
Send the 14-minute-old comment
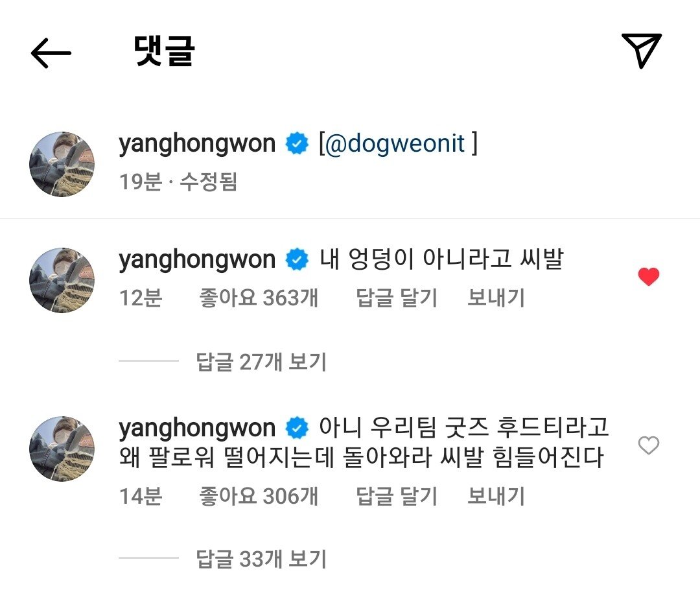point(496,496)
